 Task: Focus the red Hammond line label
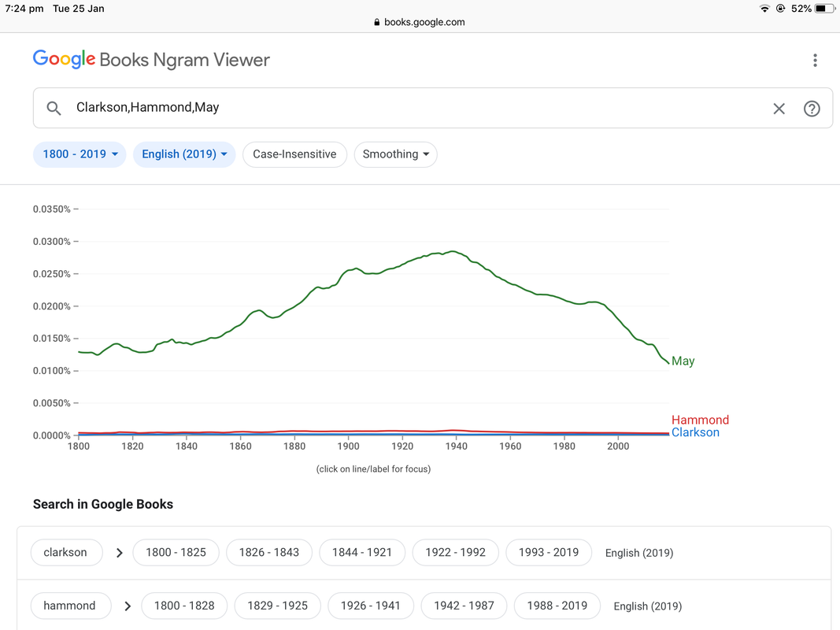pyautogui.click(x=700, y=420)
